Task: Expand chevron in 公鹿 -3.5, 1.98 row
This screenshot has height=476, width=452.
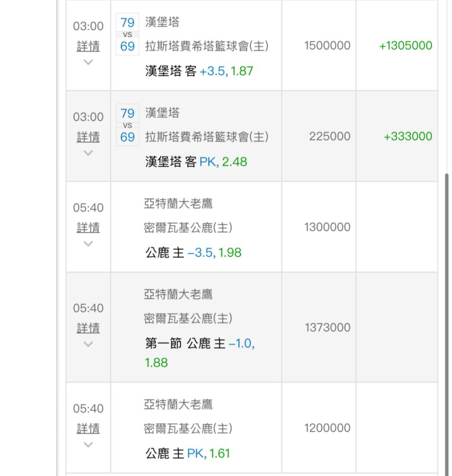Action: coord(88,244)
